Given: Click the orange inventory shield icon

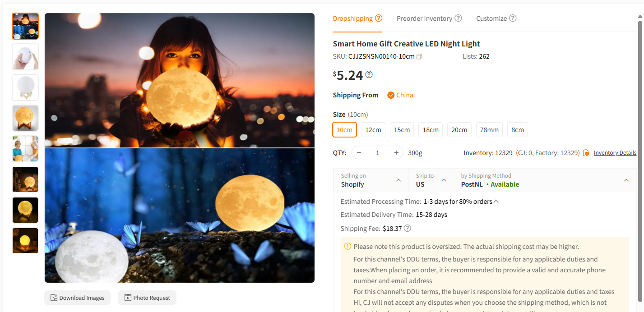Looking at the screenshot, I should tap(586, 153).
